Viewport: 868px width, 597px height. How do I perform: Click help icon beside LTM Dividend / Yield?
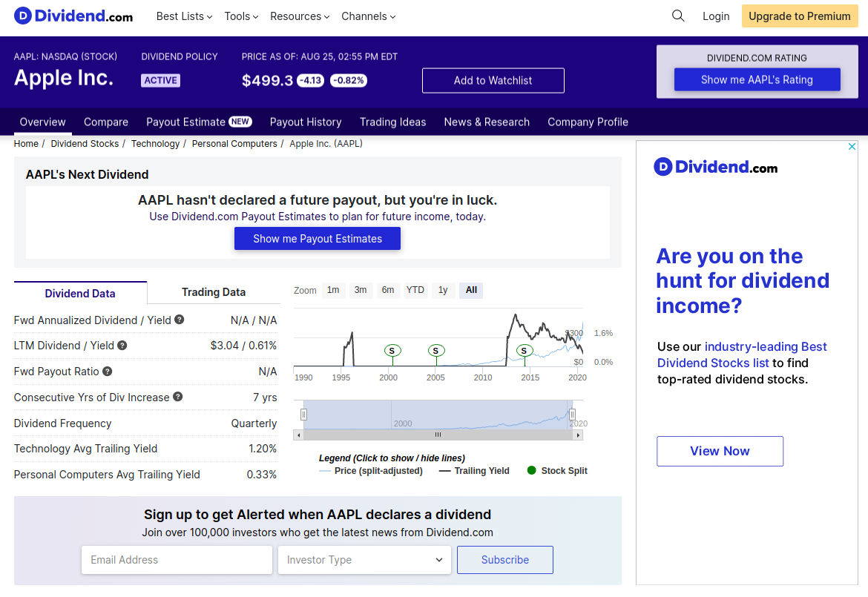[x=122, y=346]
